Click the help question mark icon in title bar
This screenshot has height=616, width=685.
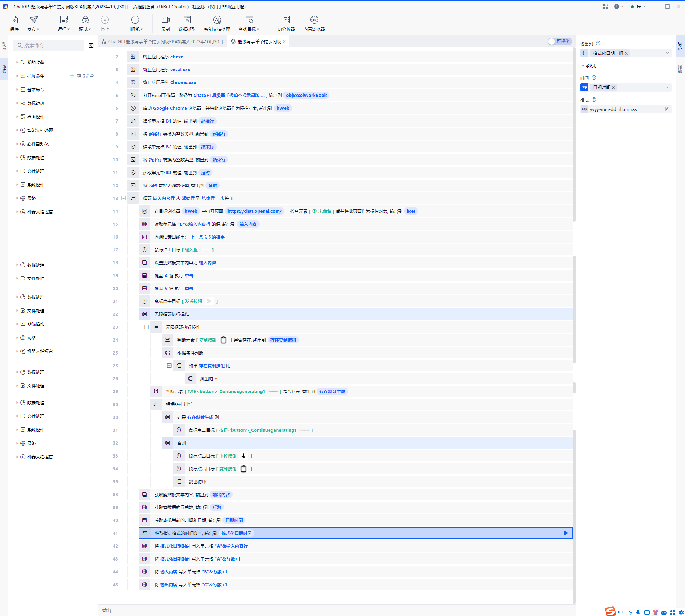coord(617,6)
